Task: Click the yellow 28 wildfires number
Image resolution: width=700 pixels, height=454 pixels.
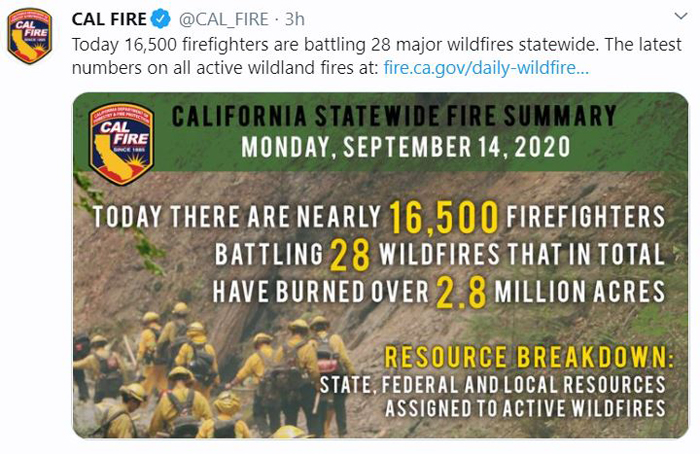Action: (x=350, y=255)
